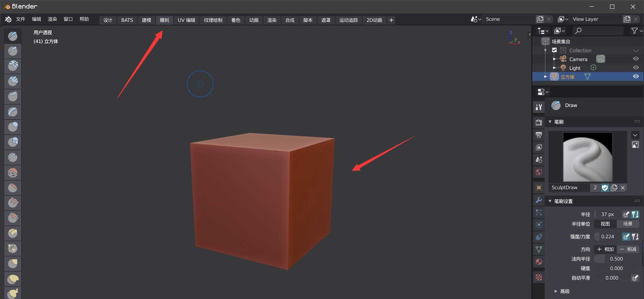Toggle pressure sensitivity for 强度/力度

(x=626, y=237)
